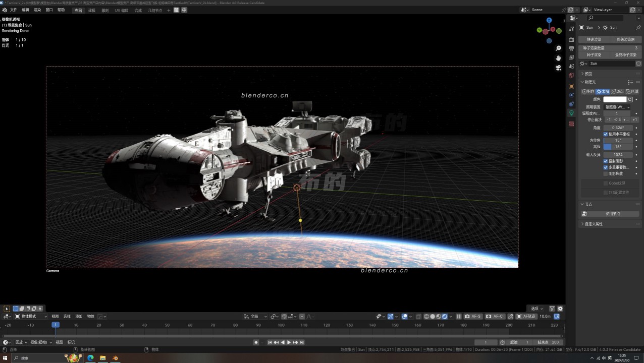644x363 pixels.
Task: Open the 全局 transform orientation dropdown
Action: [x=255, y=316]
